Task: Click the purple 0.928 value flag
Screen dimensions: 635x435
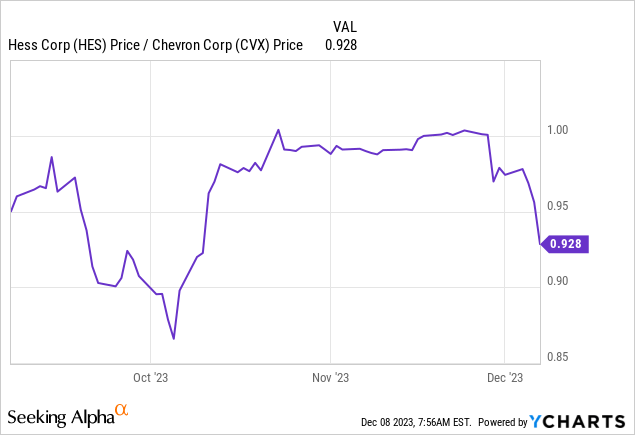Action: 567,243
